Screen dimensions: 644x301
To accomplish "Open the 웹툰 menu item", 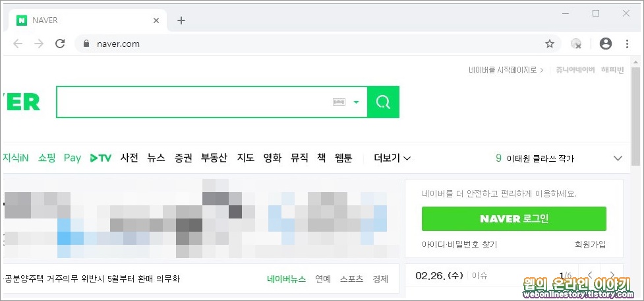I will point(343,158).
